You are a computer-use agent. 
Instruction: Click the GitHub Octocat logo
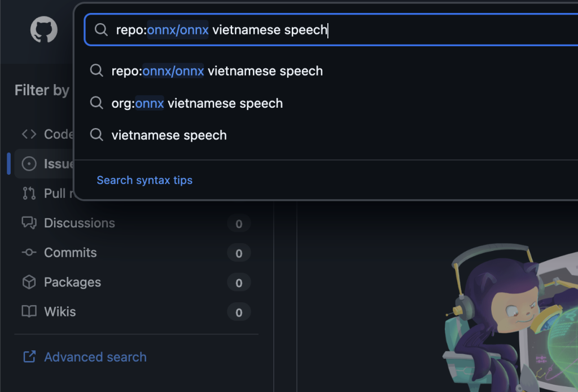tap(44, 30)
